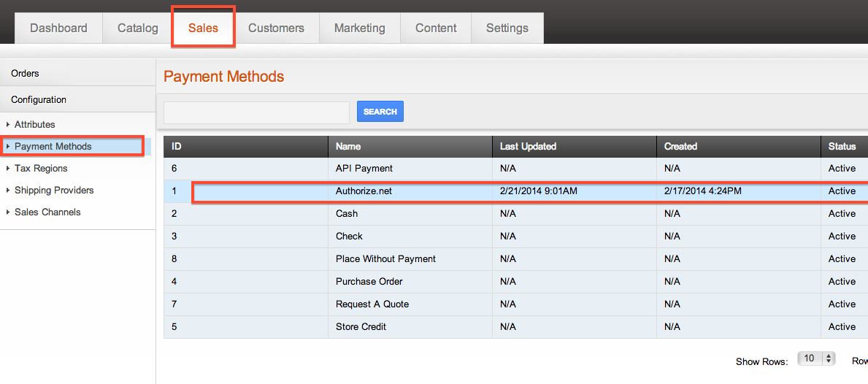Expand the Sales Channels arrow
868x384 pixels.
[x=8, y=212]
